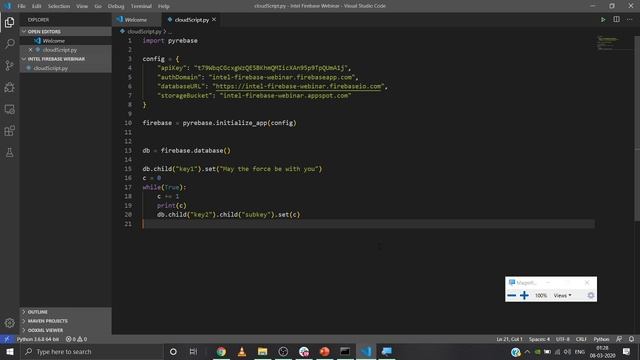The height and width of the screenshot is (360, 640).
Task: Open the Manage settings gear in activity bar
Action: (9, 323)
